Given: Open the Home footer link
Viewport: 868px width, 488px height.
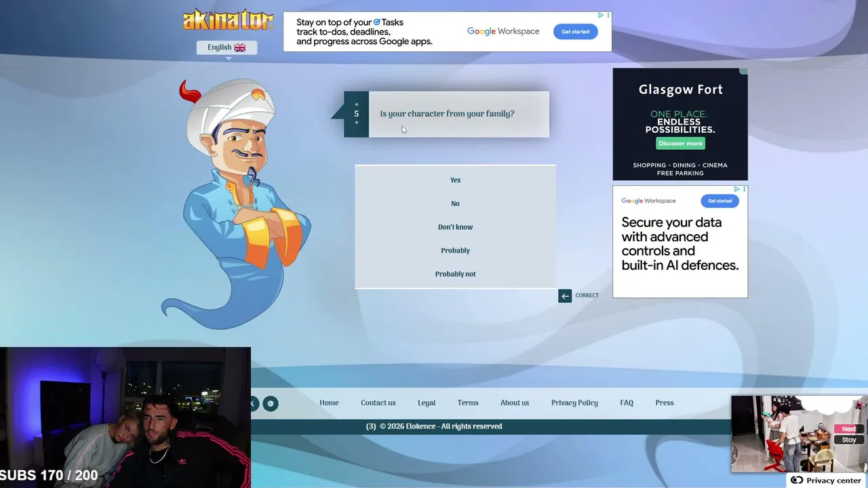Looking at the screenshot, I should pyautogui.click(x=329, y=403).
